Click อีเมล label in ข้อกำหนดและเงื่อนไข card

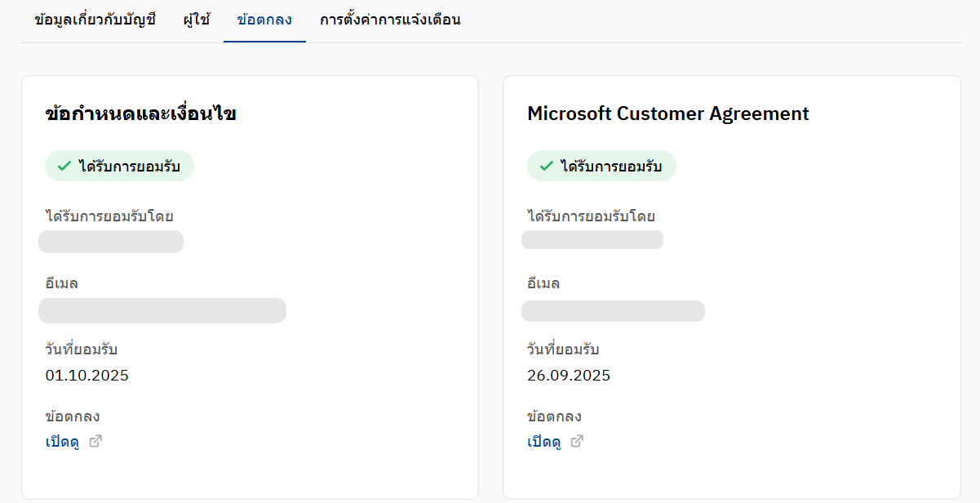click(62, 284)
